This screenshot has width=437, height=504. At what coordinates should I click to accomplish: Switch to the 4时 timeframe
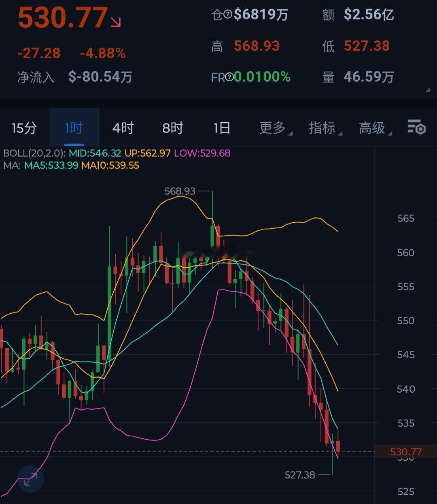click(x=123, y=128)
